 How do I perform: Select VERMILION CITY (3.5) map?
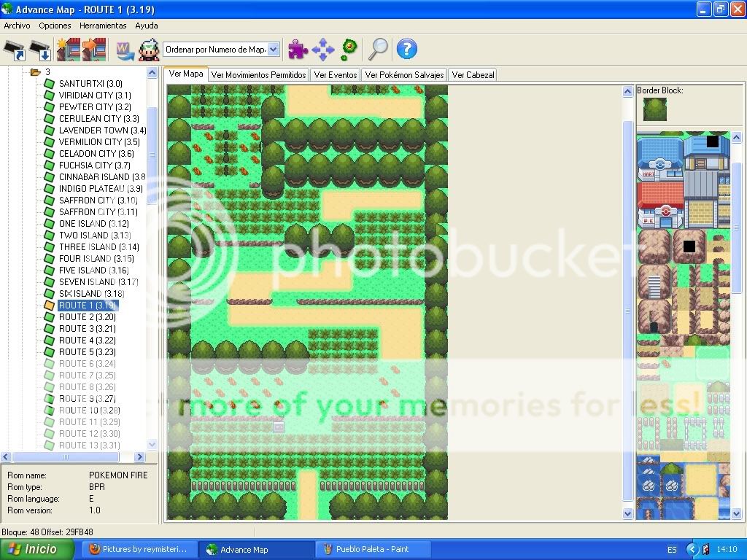click(99, 142)
